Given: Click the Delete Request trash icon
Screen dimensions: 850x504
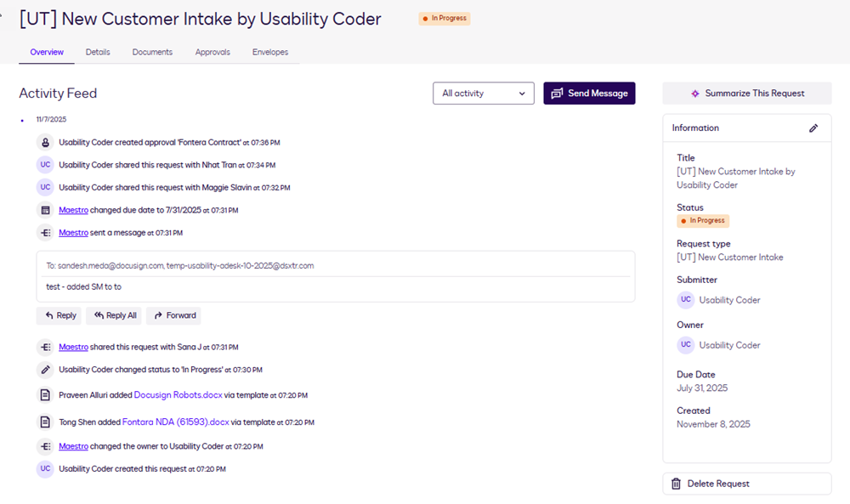Looking at the screenshot, I should [676, 483].
